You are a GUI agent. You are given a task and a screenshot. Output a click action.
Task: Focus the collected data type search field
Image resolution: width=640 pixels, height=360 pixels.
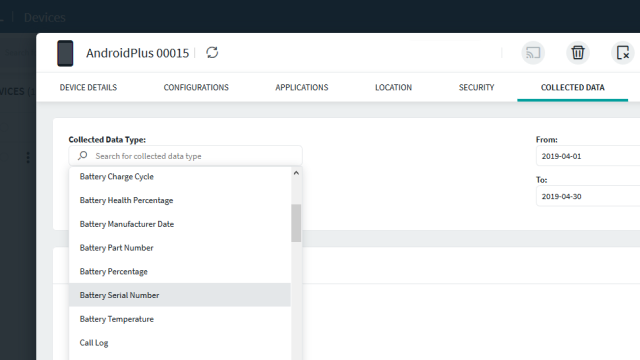pyautogui.click(x=185, y=156)
